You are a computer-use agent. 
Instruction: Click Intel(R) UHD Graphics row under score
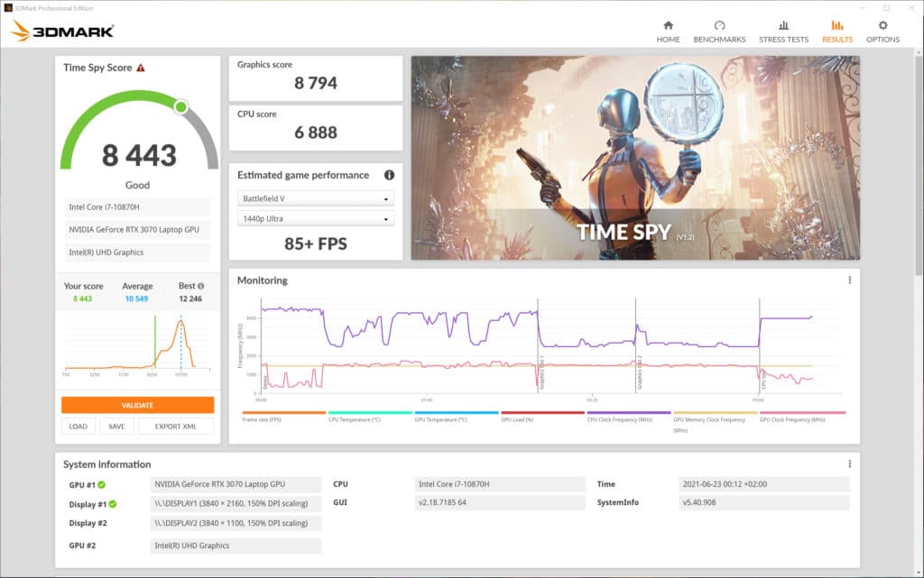[137, 252]
